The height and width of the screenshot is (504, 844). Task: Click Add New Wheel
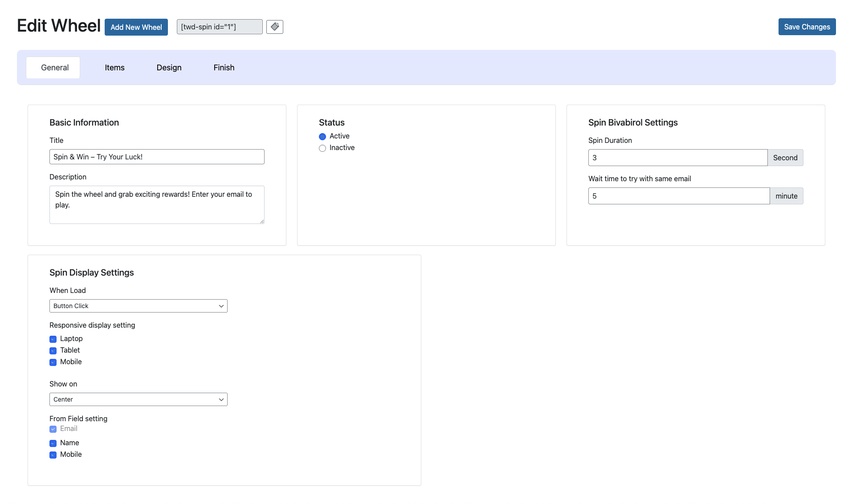[136, 27]
